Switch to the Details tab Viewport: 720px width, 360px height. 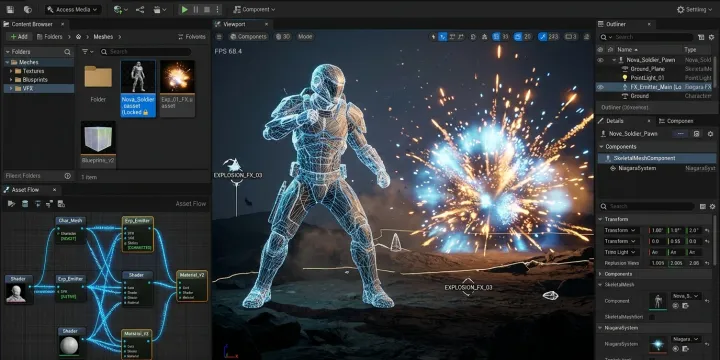click(x=615, y=121)
